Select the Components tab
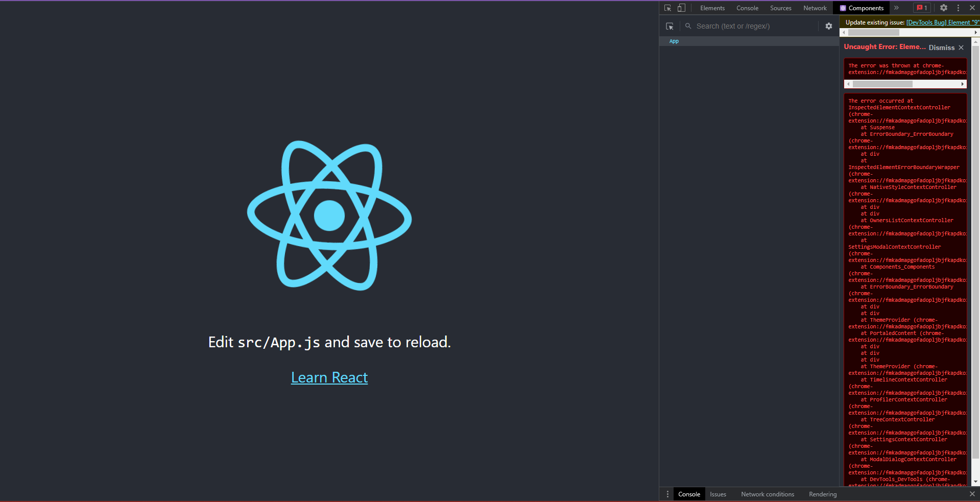 [862, 8]
